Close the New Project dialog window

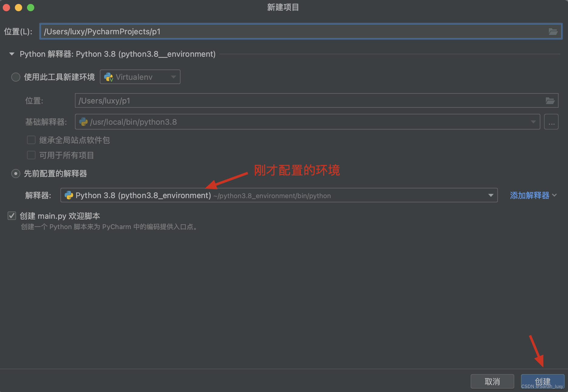click(x=6, y=8)
